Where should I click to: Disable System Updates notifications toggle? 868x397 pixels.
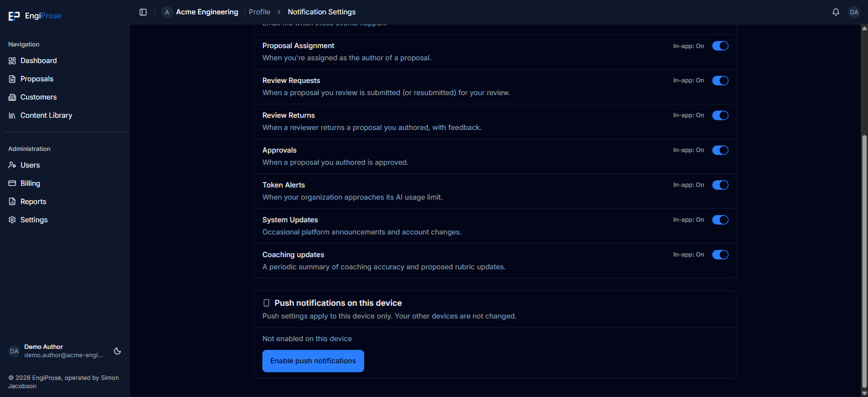coord(720,220)
